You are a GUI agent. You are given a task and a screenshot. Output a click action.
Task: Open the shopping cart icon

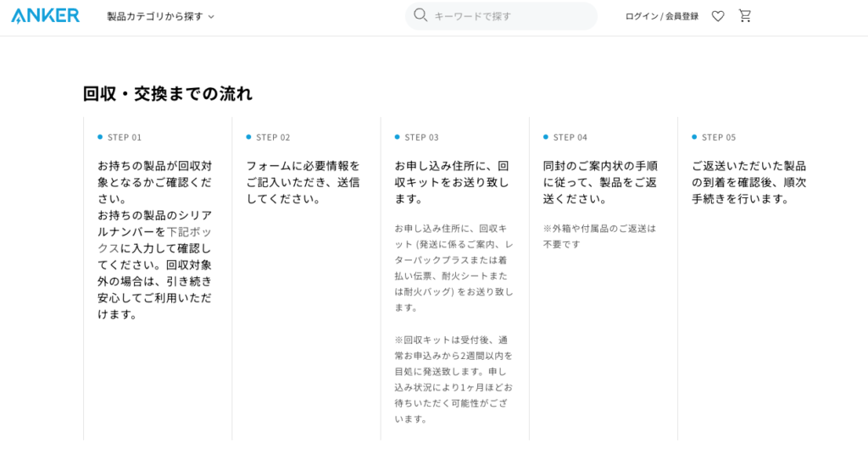745,15
